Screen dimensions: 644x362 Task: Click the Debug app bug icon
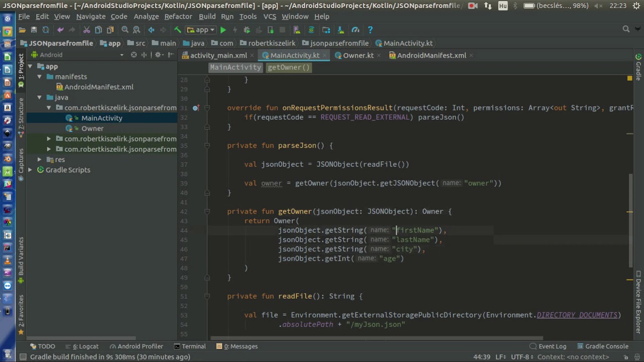point(247,30)
